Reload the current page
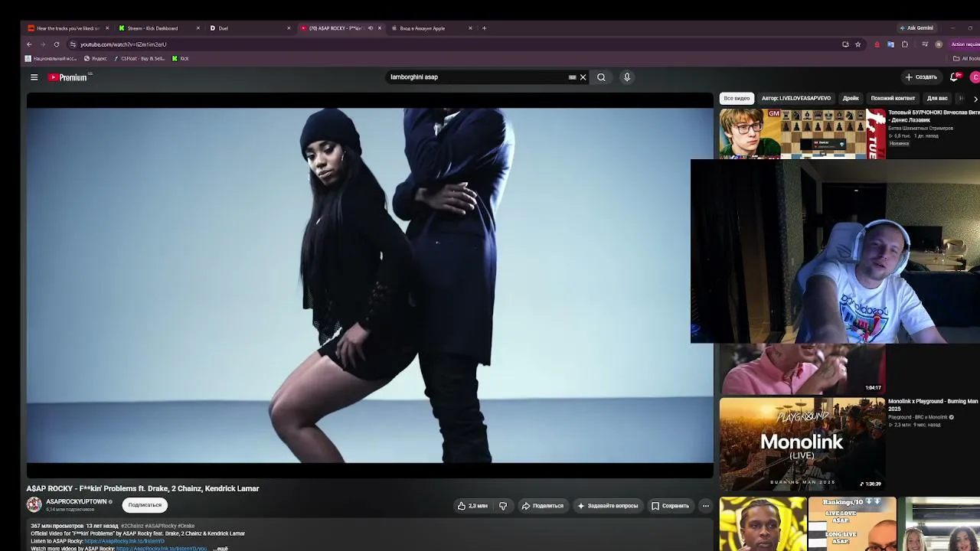 coord(57,44)
